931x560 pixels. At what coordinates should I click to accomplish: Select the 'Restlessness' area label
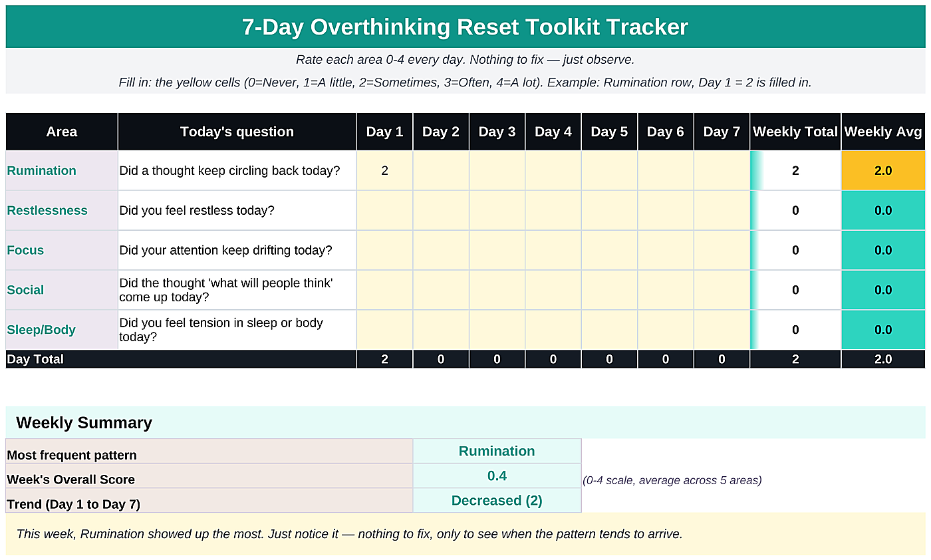(x=47, y=210)
